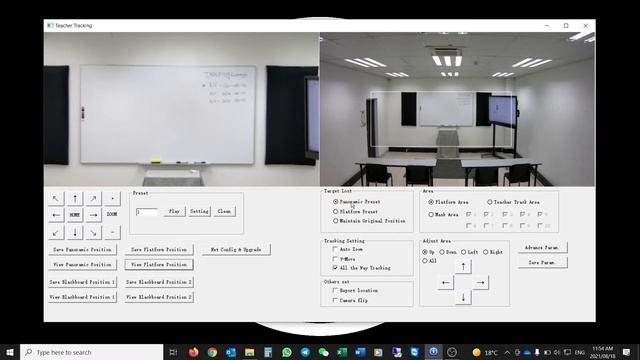Image resolution: width=640 pixels, height=360 pixels.
Task: Click View Platform Position
Action: tap(159, 264)
